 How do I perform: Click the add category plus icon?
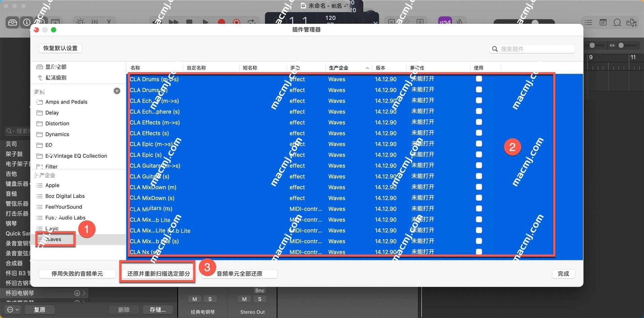pyautogui.click(x=117, y=91)
